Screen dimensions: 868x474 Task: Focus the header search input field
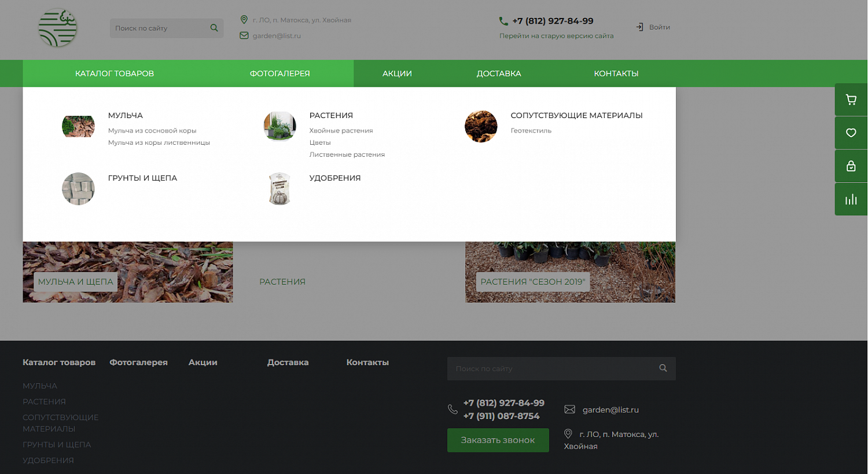click(x=159, y=28)
